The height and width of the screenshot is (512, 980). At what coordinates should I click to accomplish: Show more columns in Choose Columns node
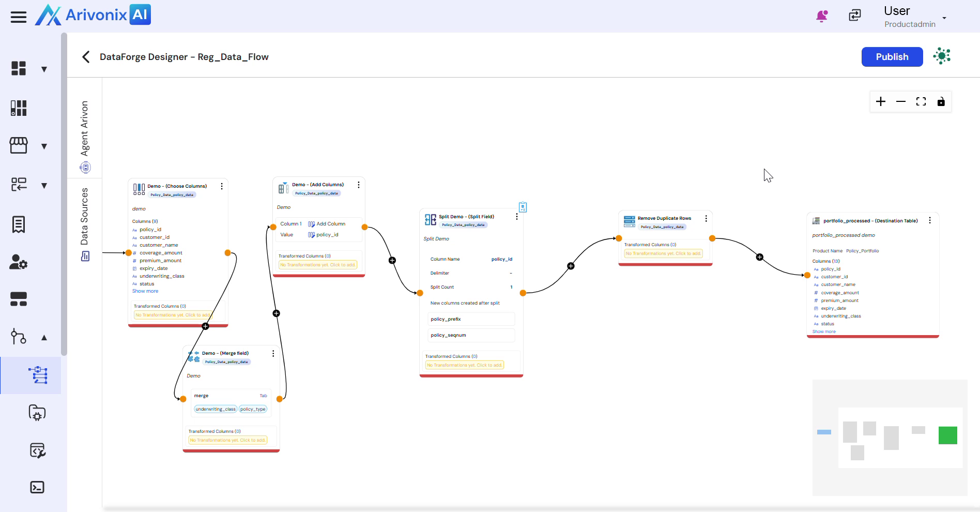[145, 291]
